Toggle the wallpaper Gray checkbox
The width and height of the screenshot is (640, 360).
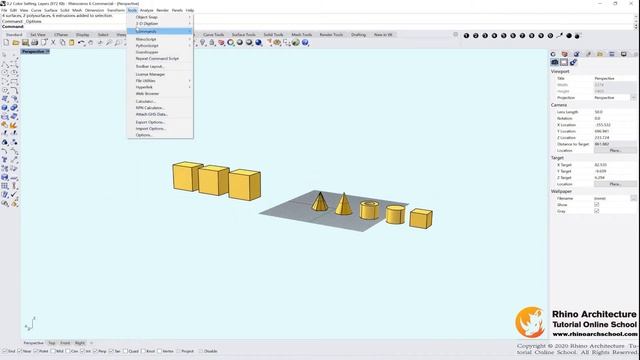[597, 211]
